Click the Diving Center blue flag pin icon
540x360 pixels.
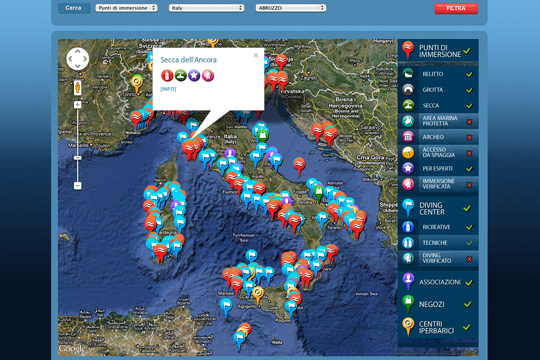click(408, 207)
